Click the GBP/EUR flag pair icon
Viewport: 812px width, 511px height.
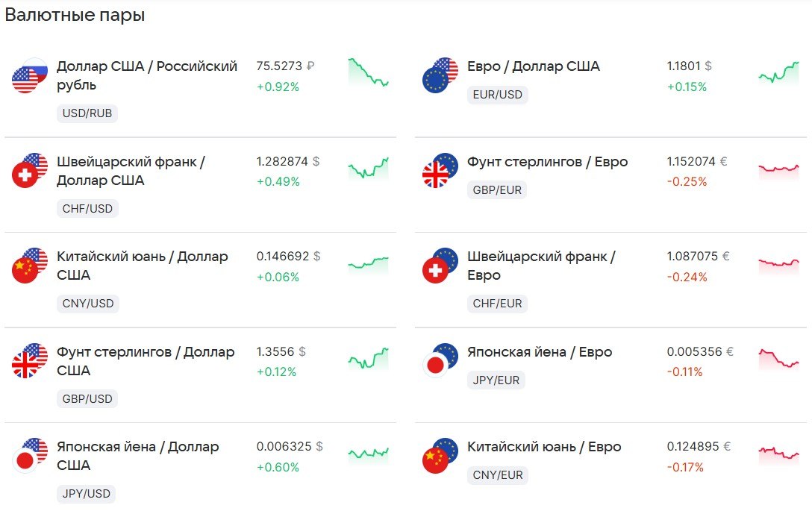[x=440, y=170]
